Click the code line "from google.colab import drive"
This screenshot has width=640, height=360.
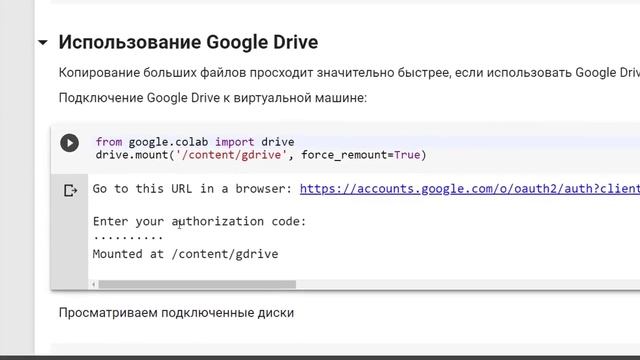click(195, 142)
